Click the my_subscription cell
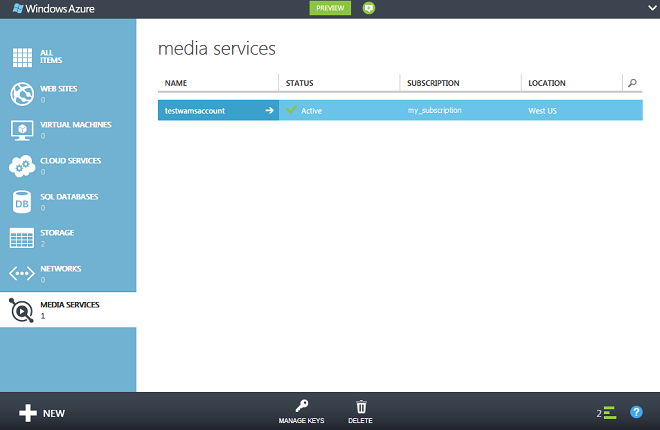Image resolution: width=660 pixels, height=430 pixels. tap(435, 110)
